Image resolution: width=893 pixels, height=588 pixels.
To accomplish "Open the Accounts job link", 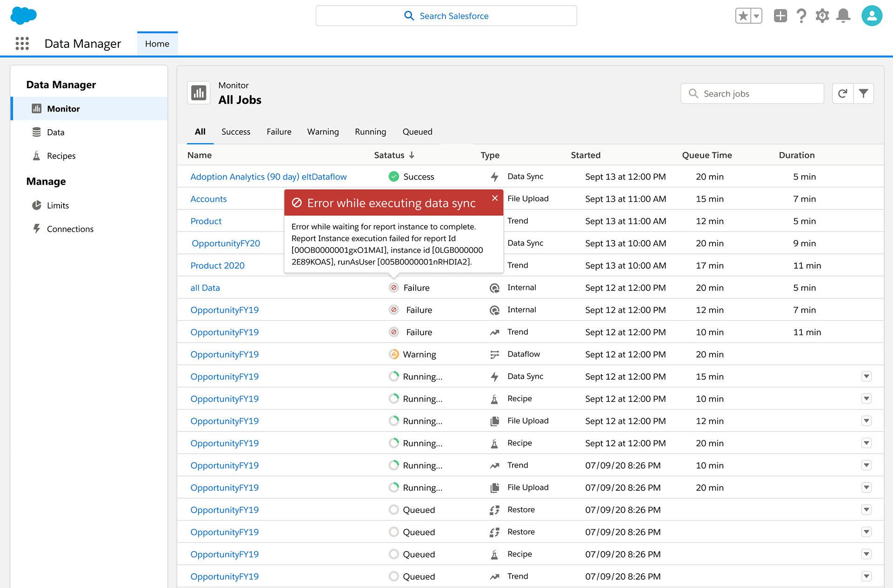I will tap(208, 199).
